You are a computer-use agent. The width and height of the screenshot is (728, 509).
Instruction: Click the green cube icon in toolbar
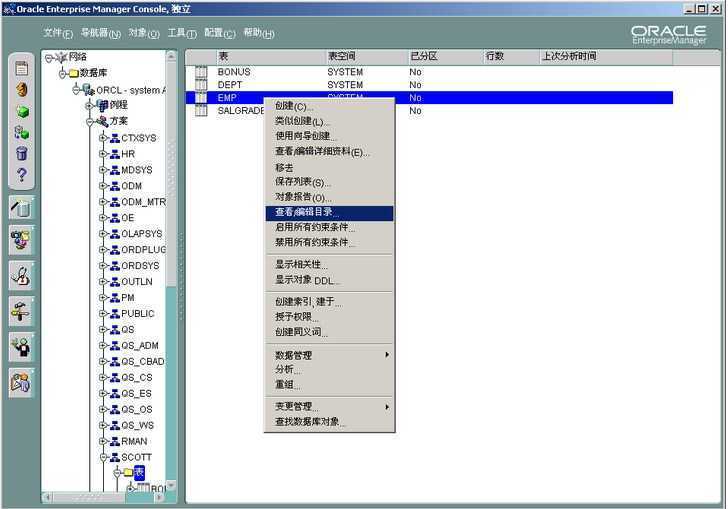point(22,111)
